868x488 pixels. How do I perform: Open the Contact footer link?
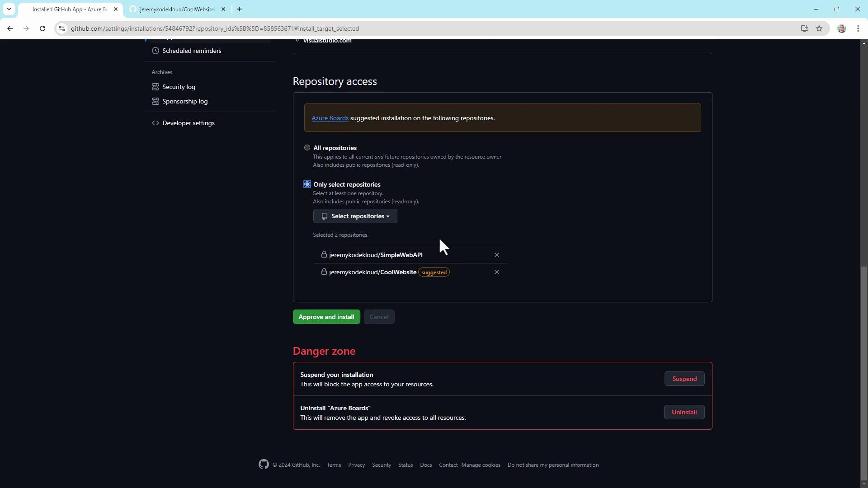coord(448,465)
